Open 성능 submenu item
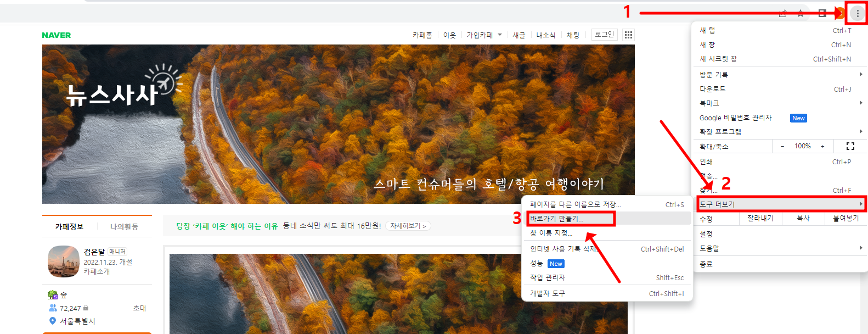 607,263
